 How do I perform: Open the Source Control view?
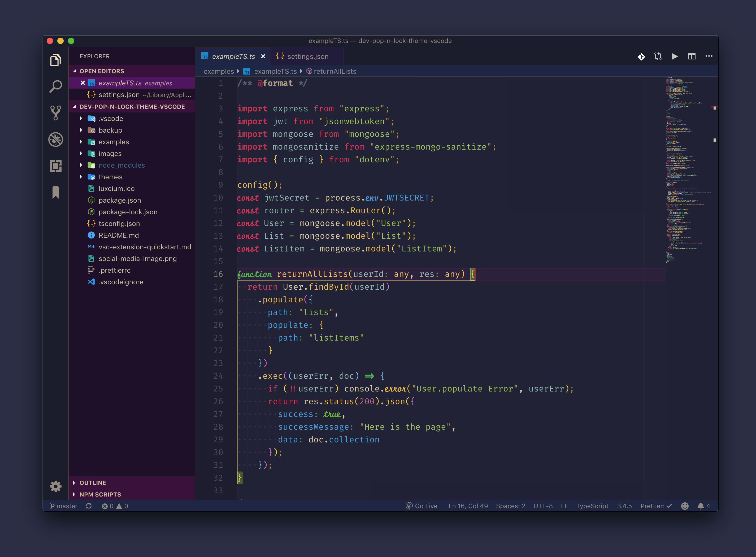tap(56, 113)
